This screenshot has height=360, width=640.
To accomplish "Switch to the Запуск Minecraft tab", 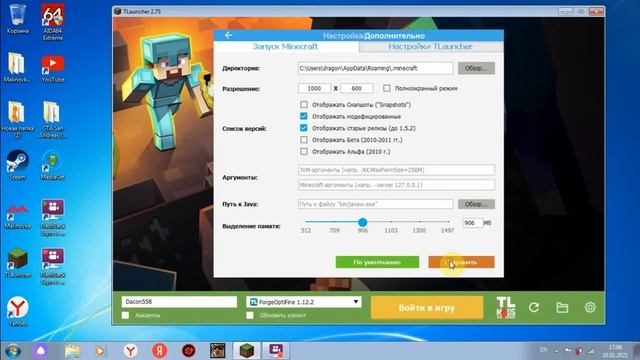I will coord(286,47).
